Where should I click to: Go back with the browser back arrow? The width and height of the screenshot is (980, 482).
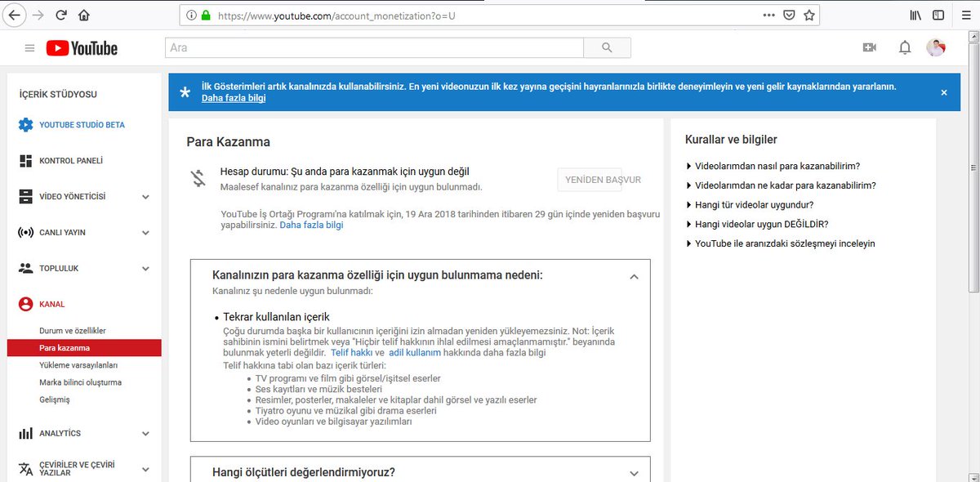[x=15, y=15]
